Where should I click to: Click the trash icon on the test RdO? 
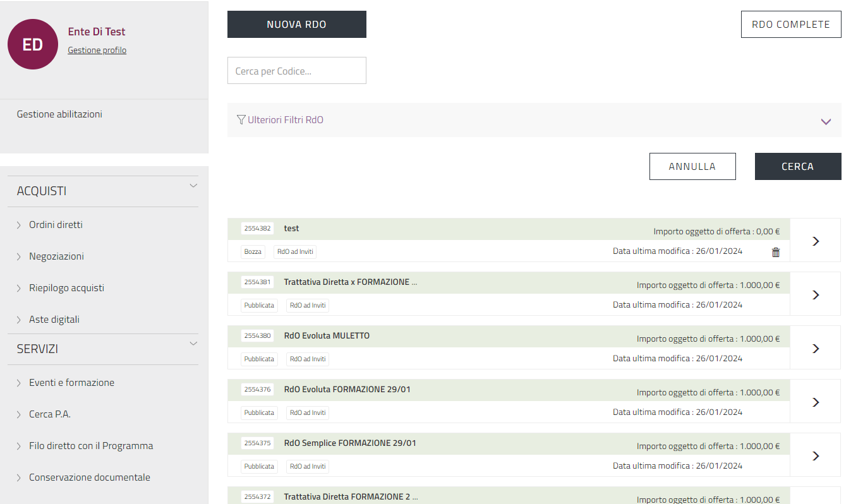[776, 252]
